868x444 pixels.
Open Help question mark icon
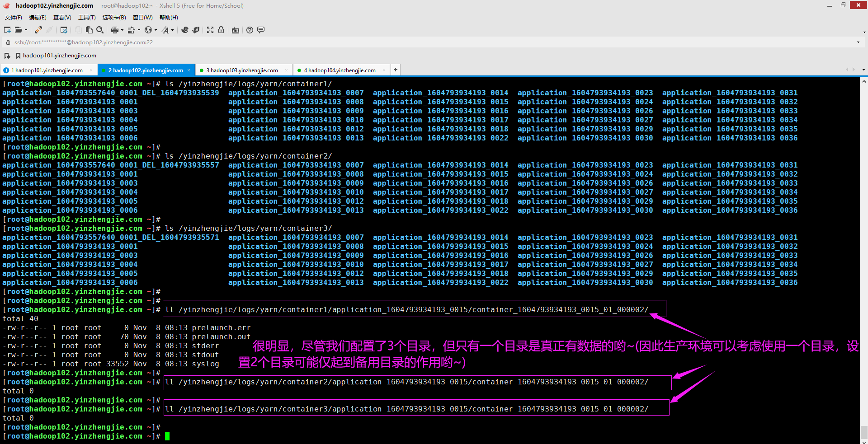click(250, 30)
